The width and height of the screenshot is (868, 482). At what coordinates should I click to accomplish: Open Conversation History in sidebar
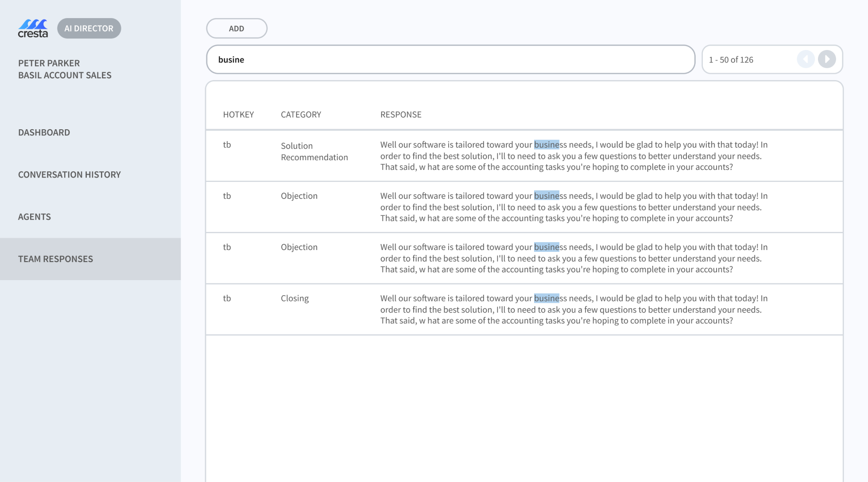click(x=70, y=174)
